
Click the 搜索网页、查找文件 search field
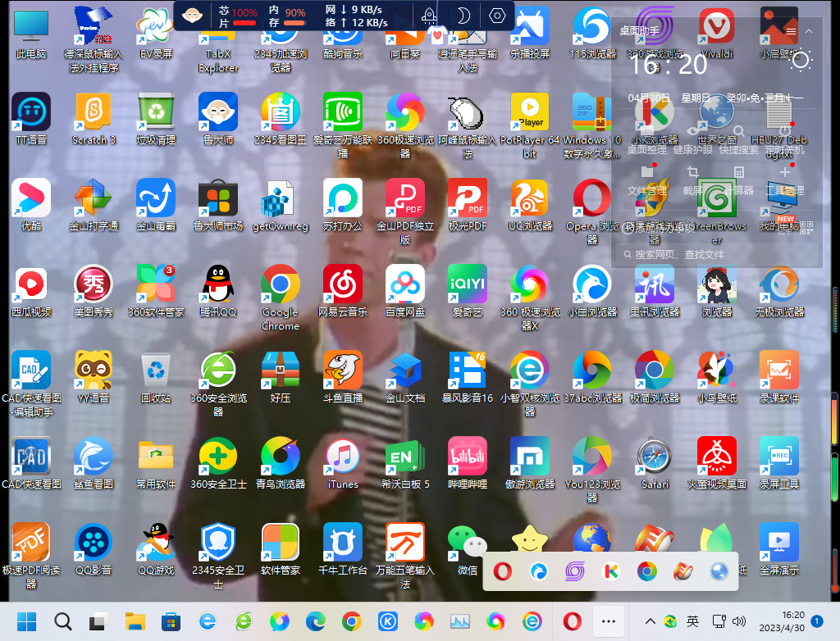point(705,255)
